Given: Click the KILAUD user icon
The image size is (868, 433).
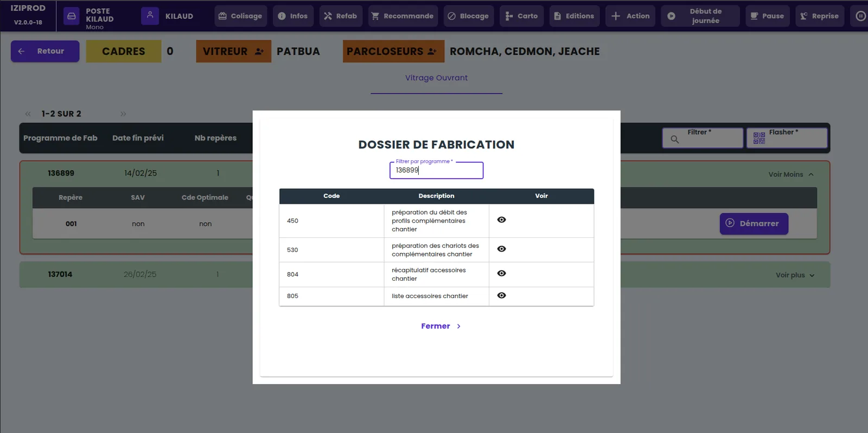Looking at the screenshot, I should point(150,16).
